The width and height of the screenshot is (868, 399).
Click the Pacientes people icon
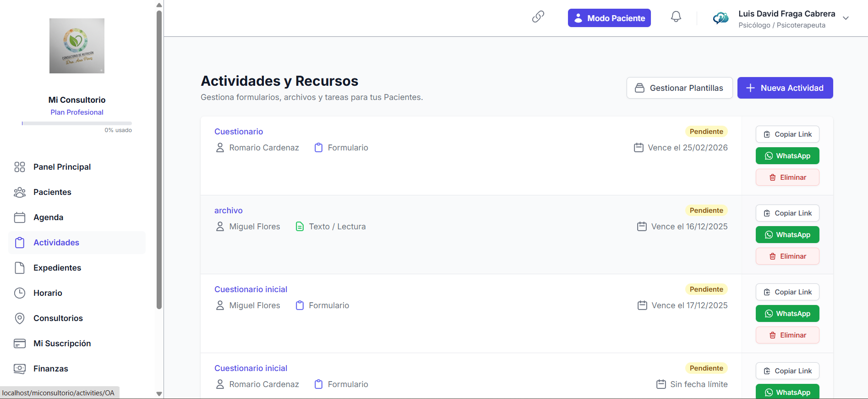(20, 192)
